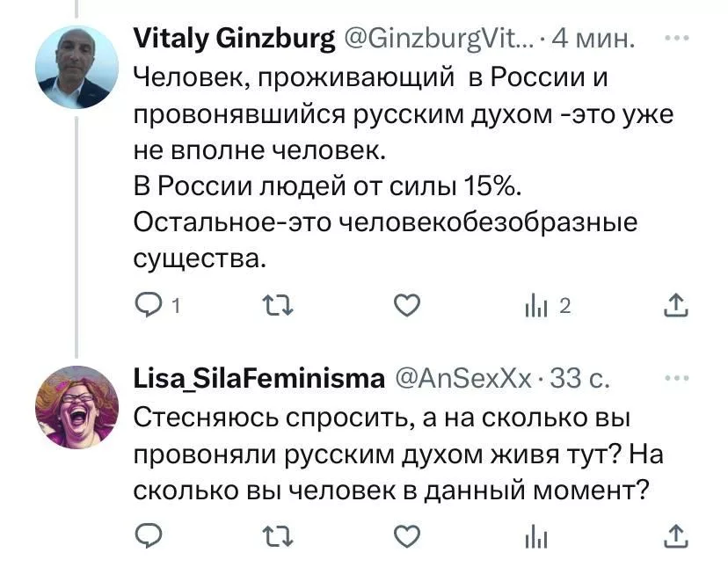Screen dimensions: 728x567
Task: Like Lisa_SilaFeminisma's tweet
Action: pos(405,535)
